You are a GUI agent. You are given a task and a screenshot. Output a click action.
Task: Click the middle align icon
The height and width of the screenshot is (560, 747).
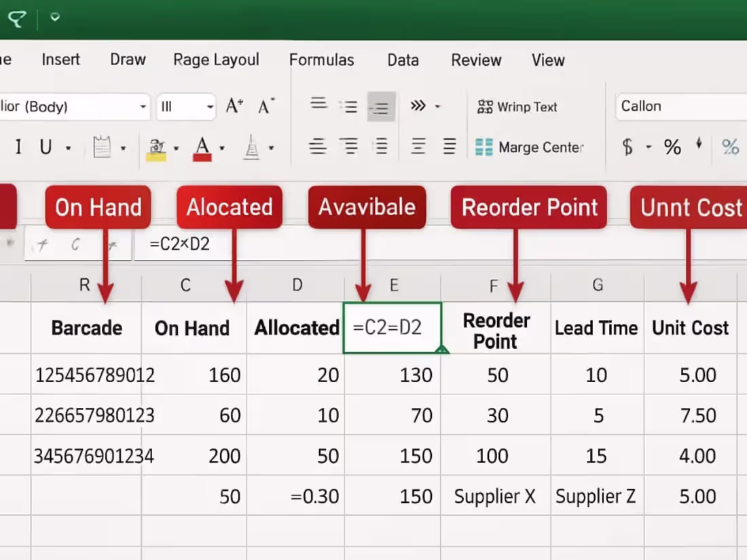coord(349,106)
